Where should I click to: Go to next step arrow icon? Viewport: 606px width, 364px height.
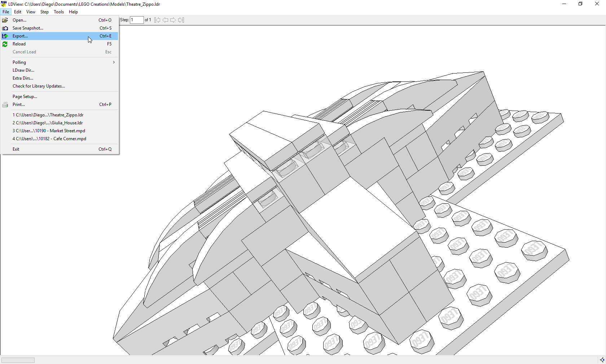click(x=173, y=20)
